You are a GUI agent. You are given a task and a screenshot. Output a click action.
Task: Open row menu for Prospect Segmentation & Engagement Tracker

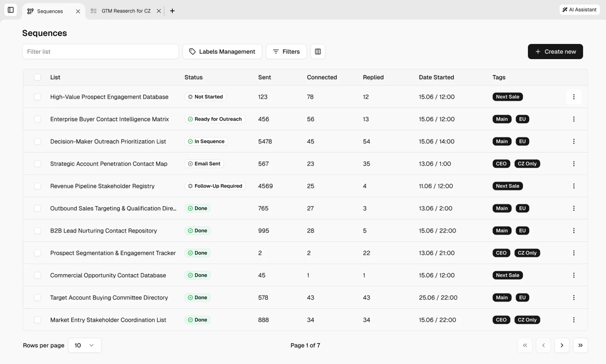click(574, 253)
